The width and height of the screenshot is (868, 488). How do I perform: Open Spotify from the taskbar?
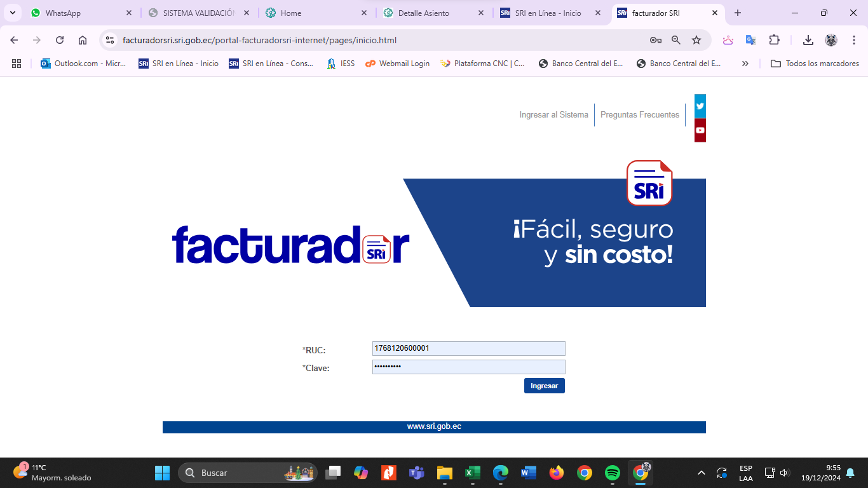coord(612,473)
